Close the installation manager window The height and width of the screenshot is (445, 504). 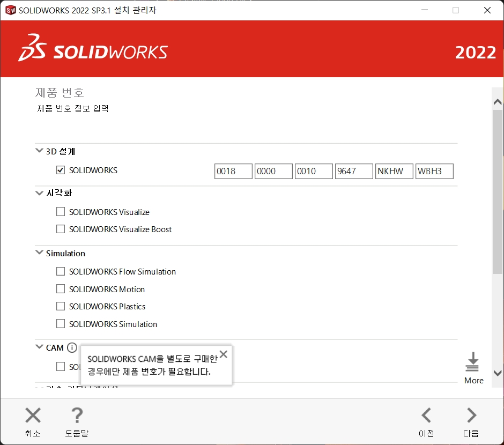(x=487, y=10)
